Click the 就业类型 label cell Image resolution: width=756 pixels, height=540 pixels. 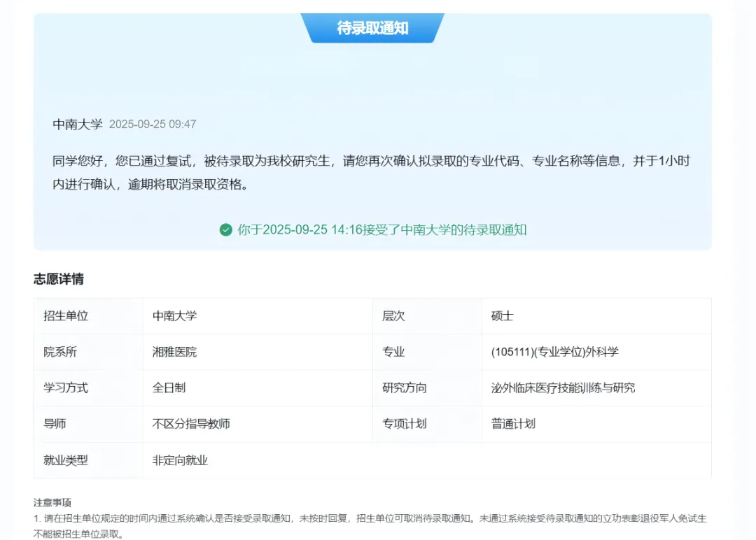66,460
